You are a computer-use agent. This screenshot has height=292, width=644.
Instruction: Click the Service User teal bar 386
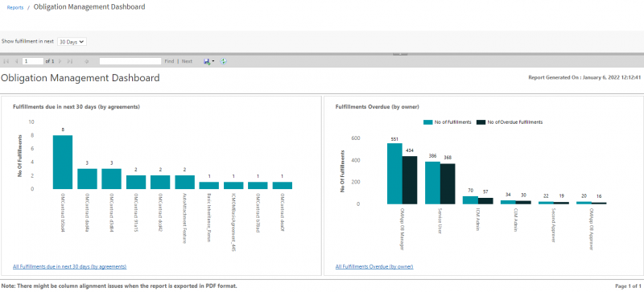pos(432,183)
